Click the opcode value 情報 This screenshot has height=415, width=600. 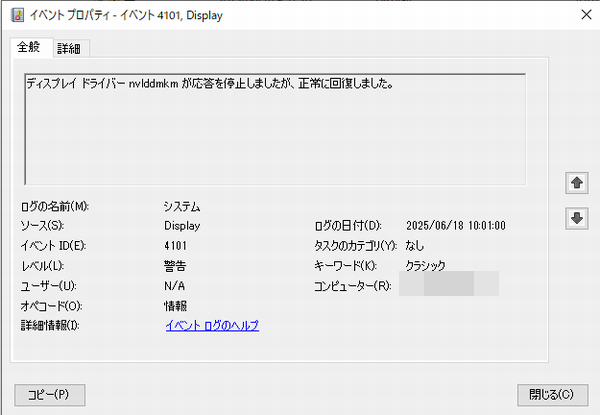[x=175, y=306]
